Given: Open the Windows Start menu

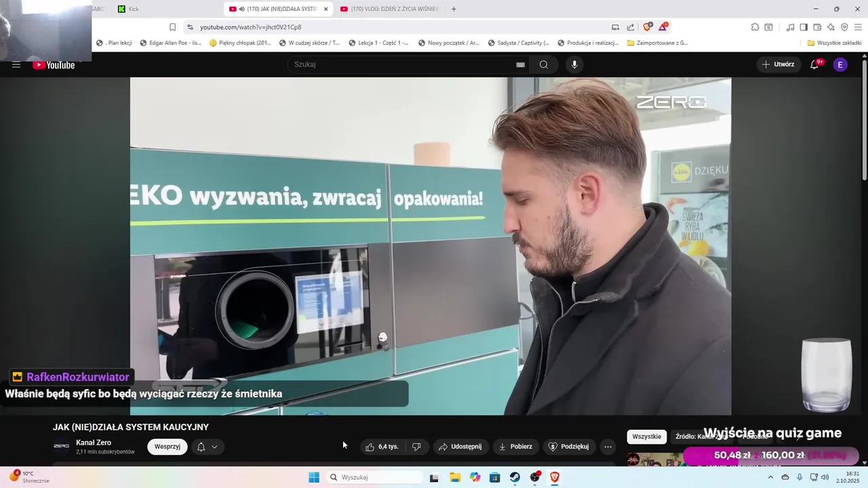Looking at the screenshot, I should [x=314, y=477].
